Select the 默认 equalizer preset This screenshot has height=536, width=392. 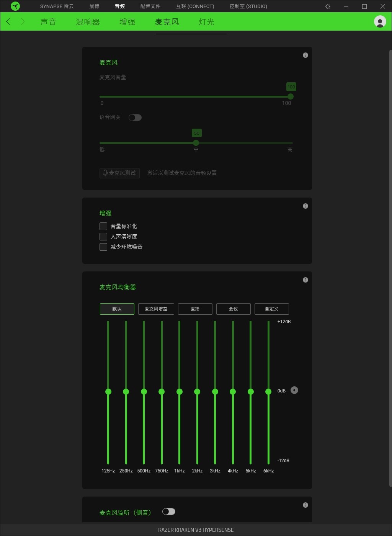[x=117, y=309]
